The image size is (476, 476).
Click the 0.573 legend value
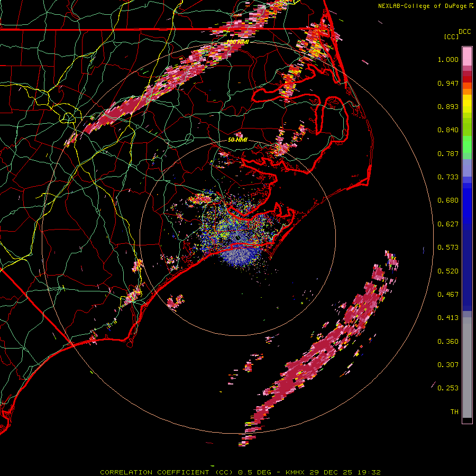pos(448,248)
